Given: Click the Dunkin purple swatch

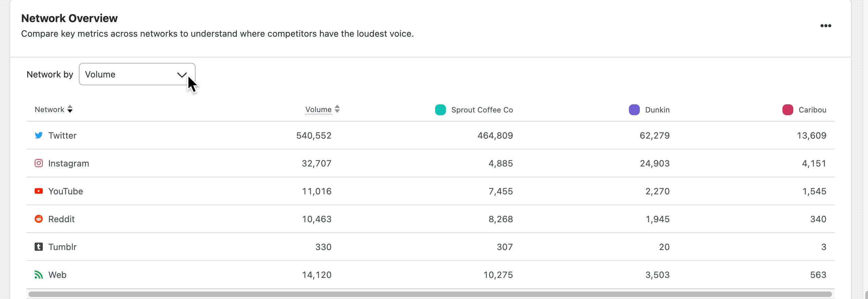Looking at the screenshot, I should pos(634,110).
